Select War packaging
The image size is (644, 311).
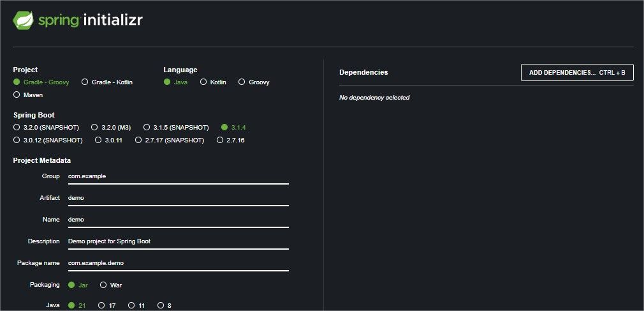111,285
